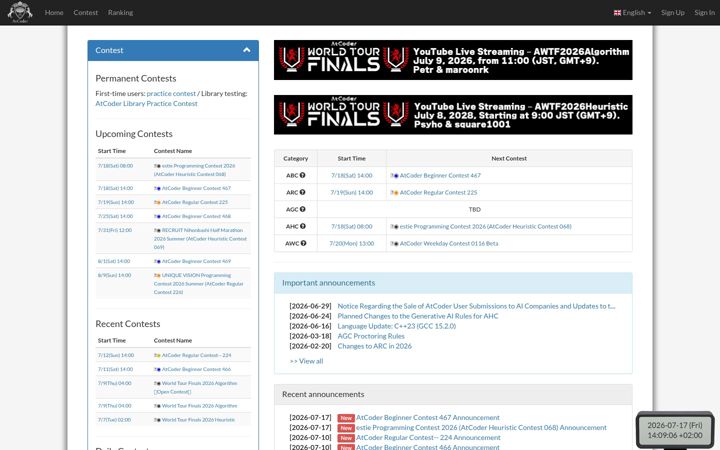Click the UK flag icon beside English
This screenshot has width=720, height=450.
click(x=617, y=13)
